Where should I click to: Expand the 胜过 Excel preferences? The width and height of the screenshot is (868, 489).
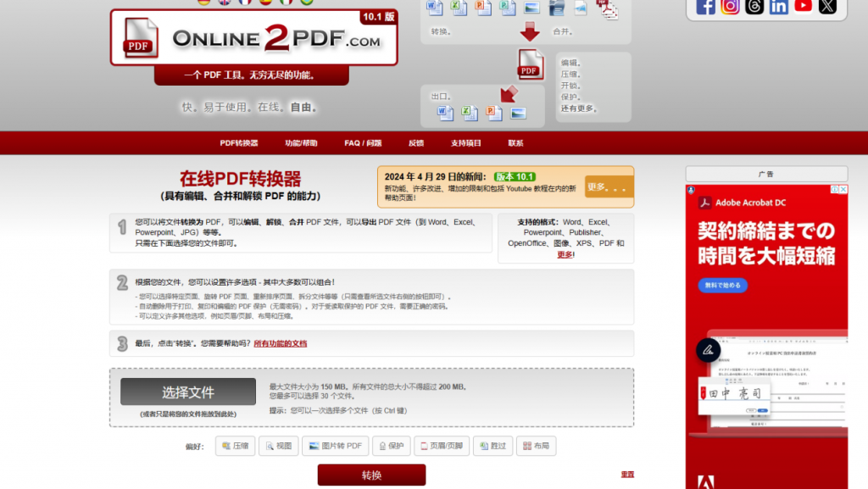[493, 446]
